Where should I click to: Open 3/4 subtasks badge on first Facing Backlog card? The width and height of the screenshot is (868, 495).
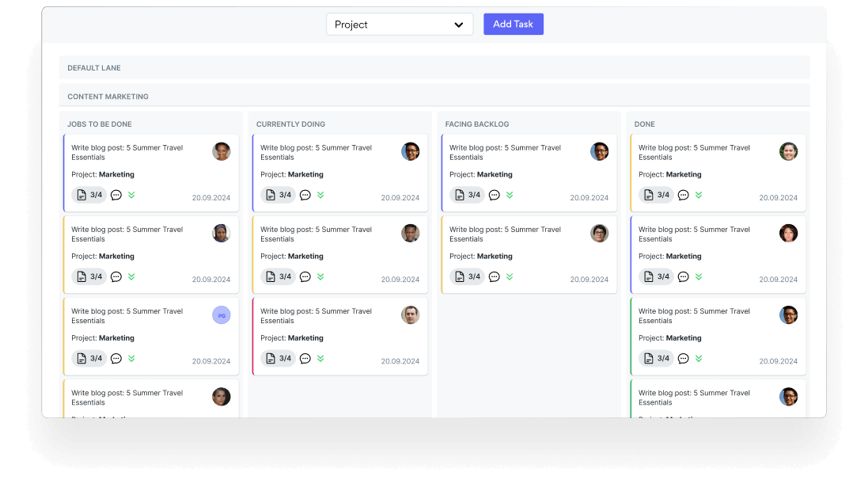coord(467,195)
